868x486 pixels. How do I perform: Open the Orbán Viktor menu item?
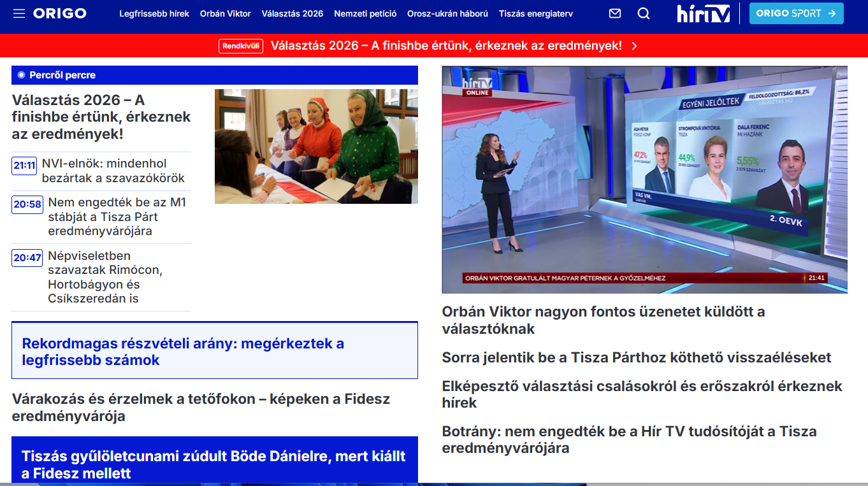tap(225, 13)
